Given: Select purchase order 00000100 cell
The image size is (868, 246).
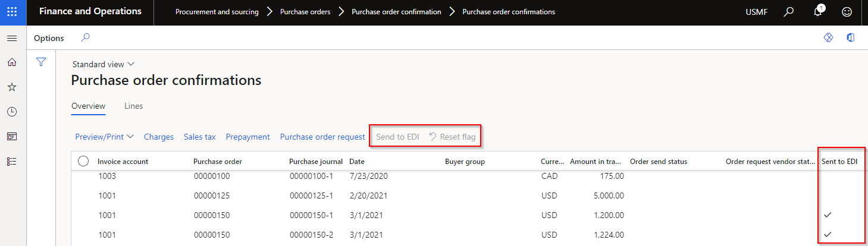Looking at the screenshot, I should pyautogui.click(x=212, y=176).
